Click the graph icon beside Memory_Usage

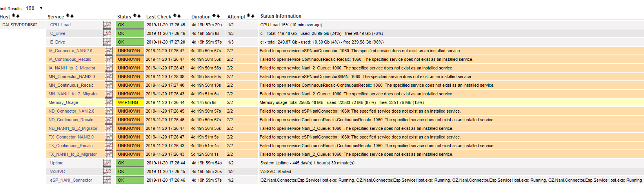pos(109,102)
